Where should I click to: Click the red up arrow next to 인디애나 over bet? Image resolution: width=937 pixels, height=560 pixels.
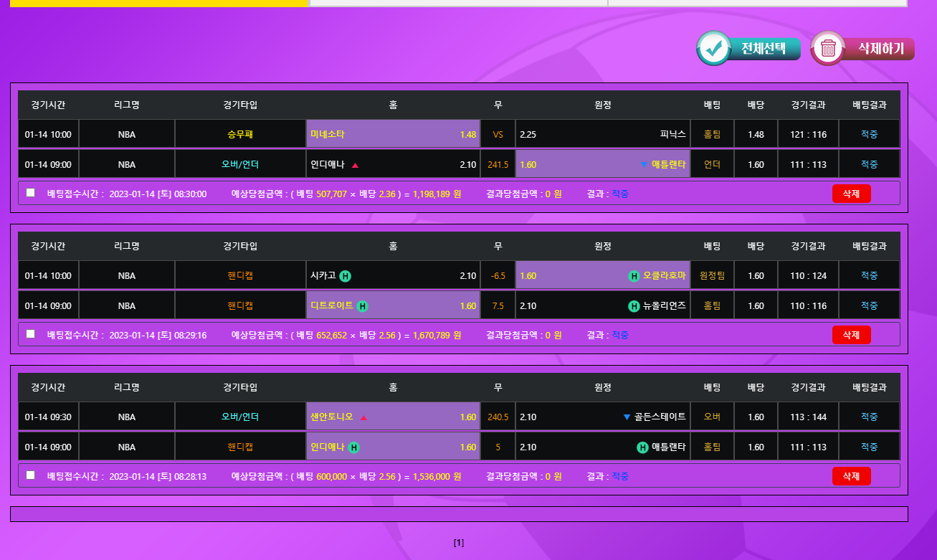tap(355, 165)
